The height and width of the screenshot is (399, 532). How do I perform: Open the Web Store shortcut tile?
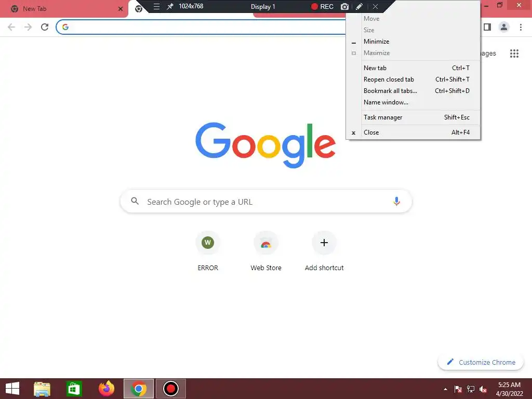tap(266, 251)
